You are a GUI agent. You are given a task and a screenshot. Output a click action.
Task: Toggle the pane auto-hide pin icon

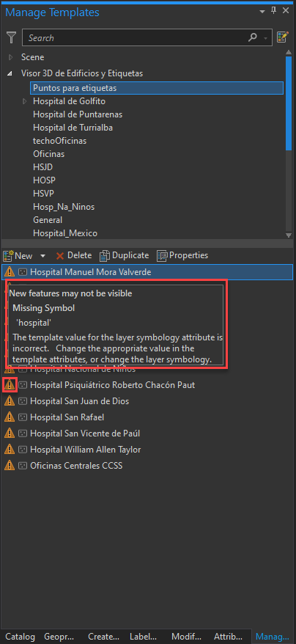[274, 11]
